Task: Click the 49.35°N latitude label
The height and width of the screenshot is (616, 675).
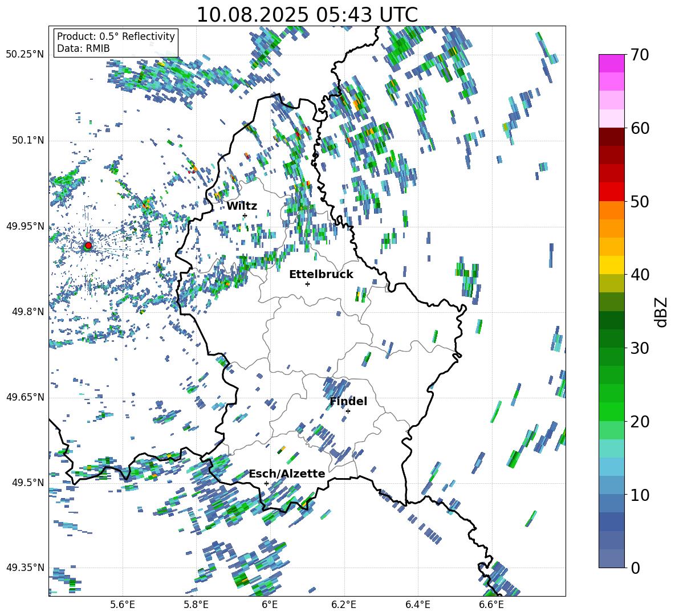Action: 25,568
